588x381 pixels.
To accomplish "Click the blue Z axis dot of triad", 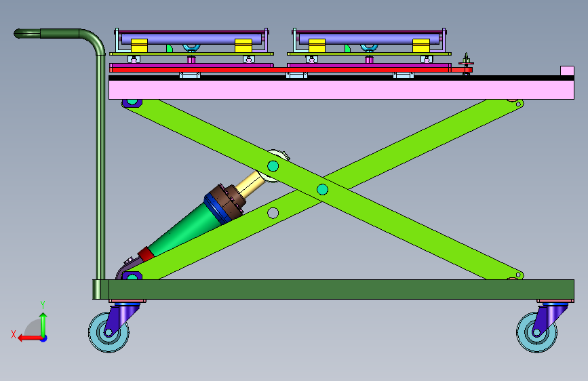I will click(x=44, y=338).
